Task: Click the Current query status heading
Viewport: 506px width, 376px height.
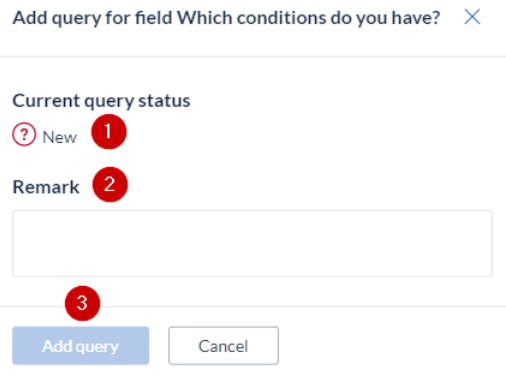Action: (x=101, y=101)
